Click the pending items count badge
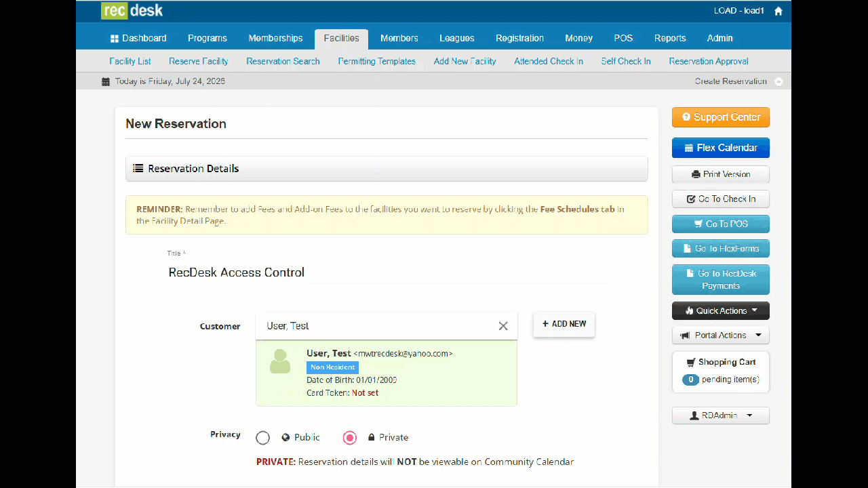Image resolution: width=868 pixels, height=488 pixels. point(690,380)
